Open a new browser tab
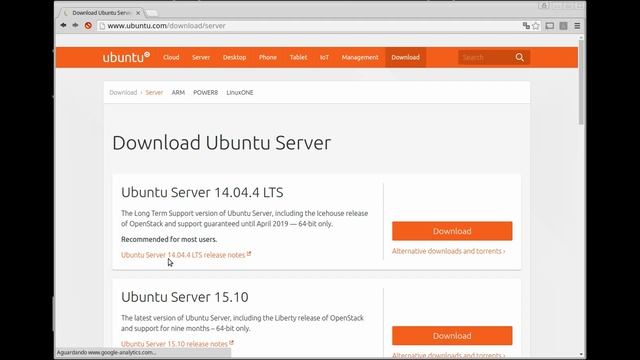 151,13
